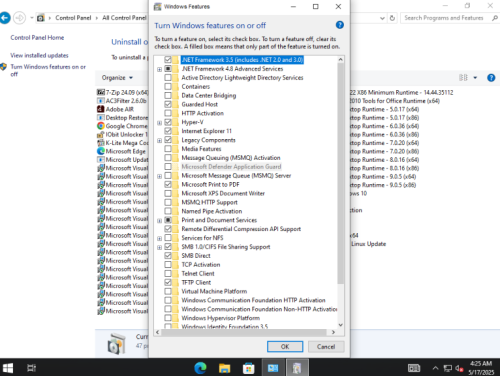The width and height of the screenshot is (500, 376).
Task: Click the refresh button next to address bar
Action: [x=392, y=18]
